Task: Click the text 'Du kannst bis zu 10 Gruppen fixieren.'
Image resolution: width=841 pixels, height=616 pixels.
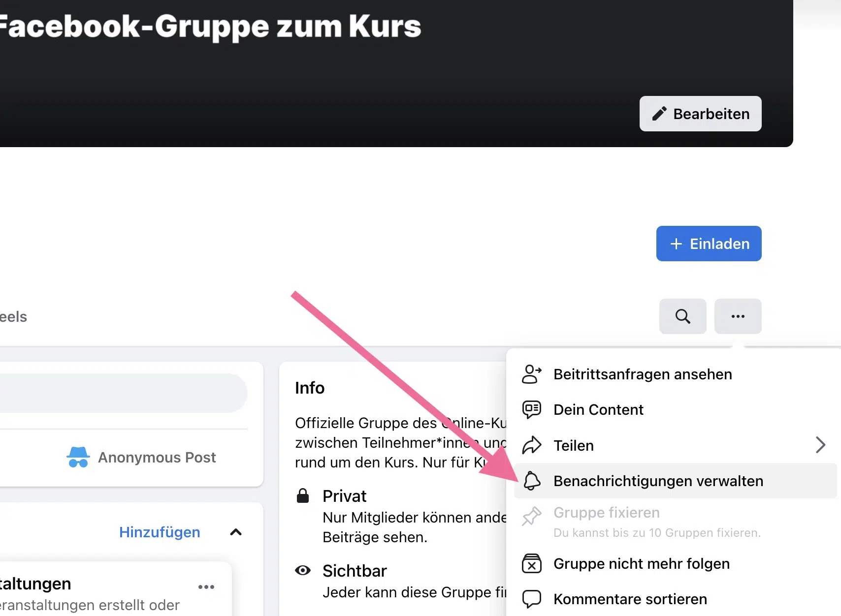Action: [x=657, y=533]
